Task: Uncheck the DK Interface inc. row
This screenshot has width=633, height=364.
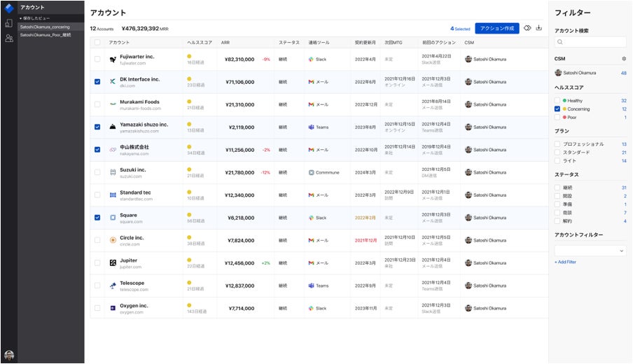Action: tap(97, 82)
